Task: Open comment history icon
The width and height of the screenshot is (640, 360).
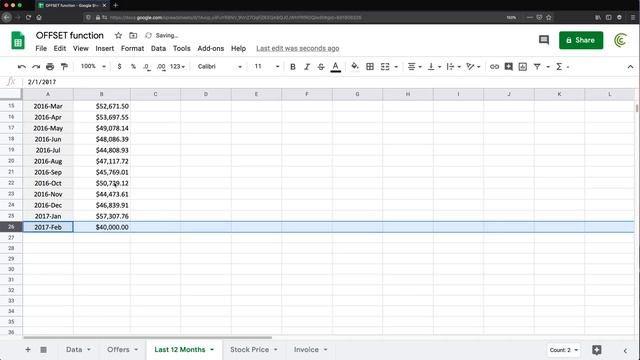Action: click(544, 40)
